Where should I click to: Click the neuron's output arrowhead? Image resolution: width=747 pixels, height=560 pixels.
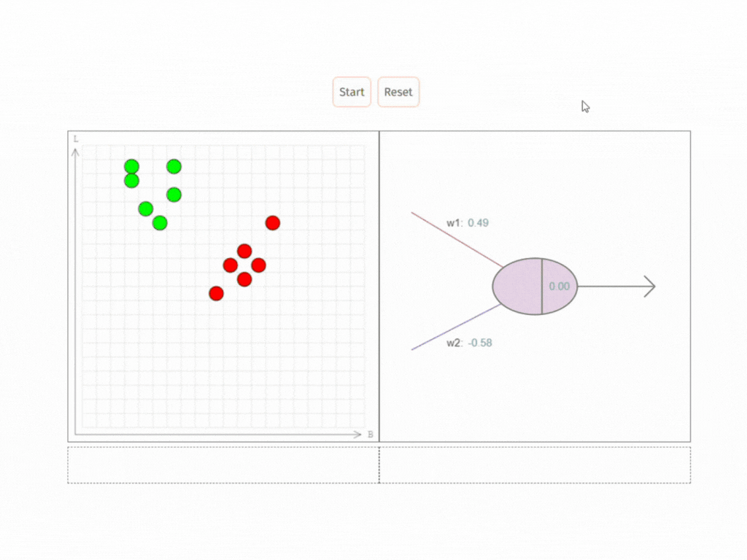coord(649,287)
